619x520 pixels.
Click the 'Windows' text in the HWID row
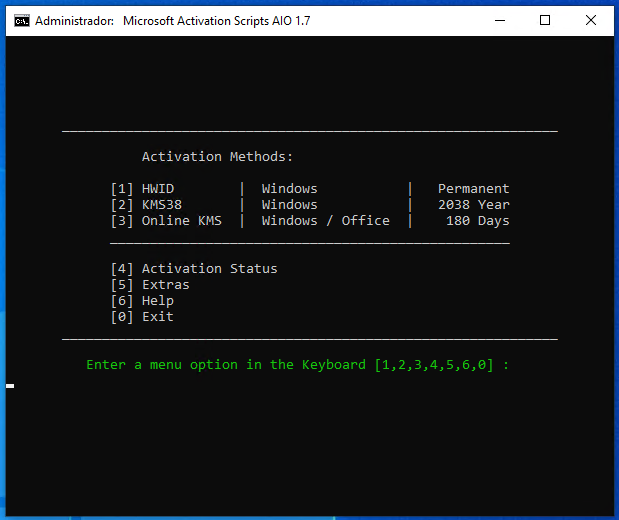289,189
